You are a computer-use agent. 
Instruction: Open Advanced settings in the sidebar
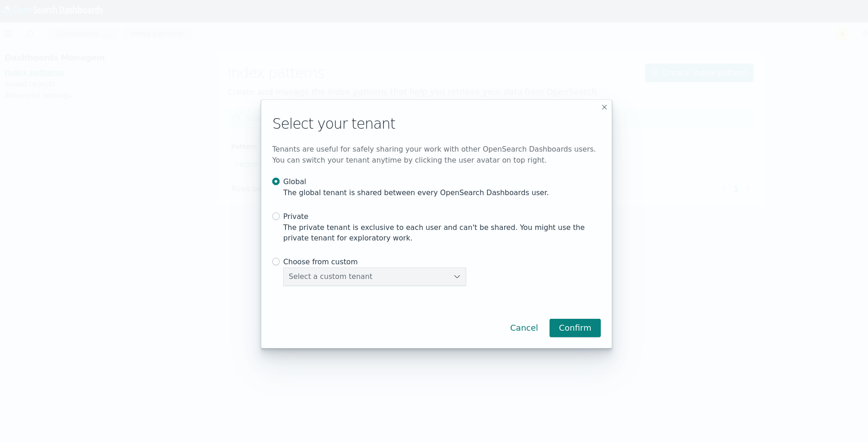tap(38, 96)
